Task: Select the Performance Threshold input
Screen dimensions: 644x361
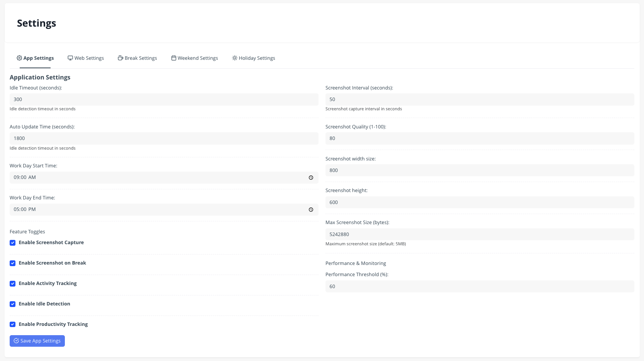Action: 480,287
